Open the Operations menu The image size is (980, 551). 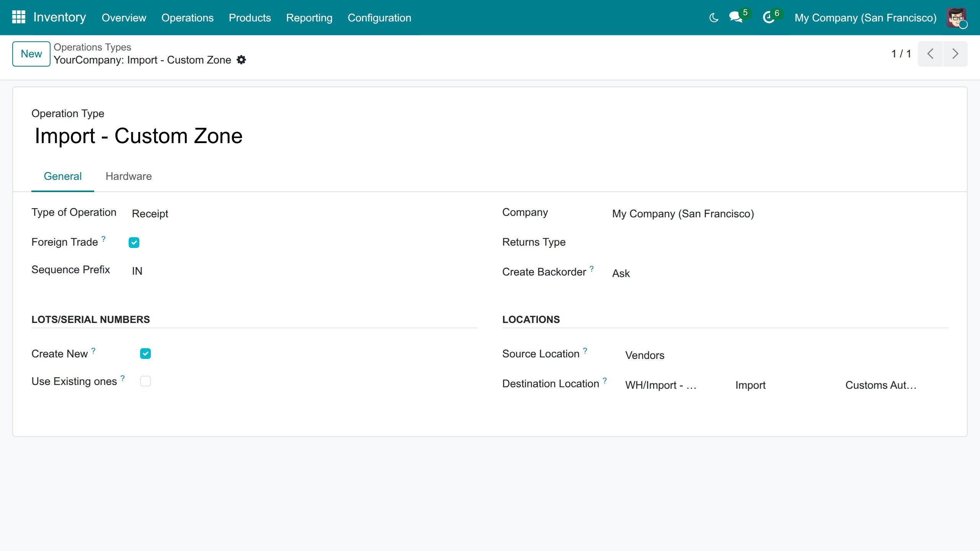(187, 18)
